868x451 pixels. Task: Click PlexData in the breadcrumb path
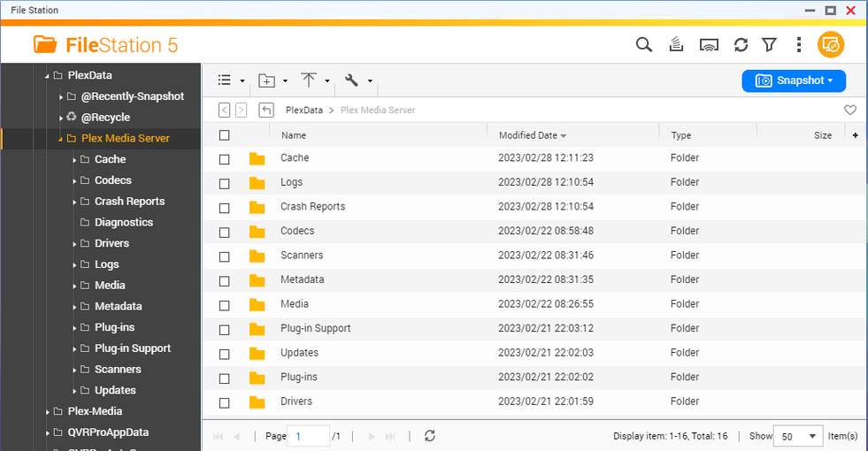tap(303, 111)
